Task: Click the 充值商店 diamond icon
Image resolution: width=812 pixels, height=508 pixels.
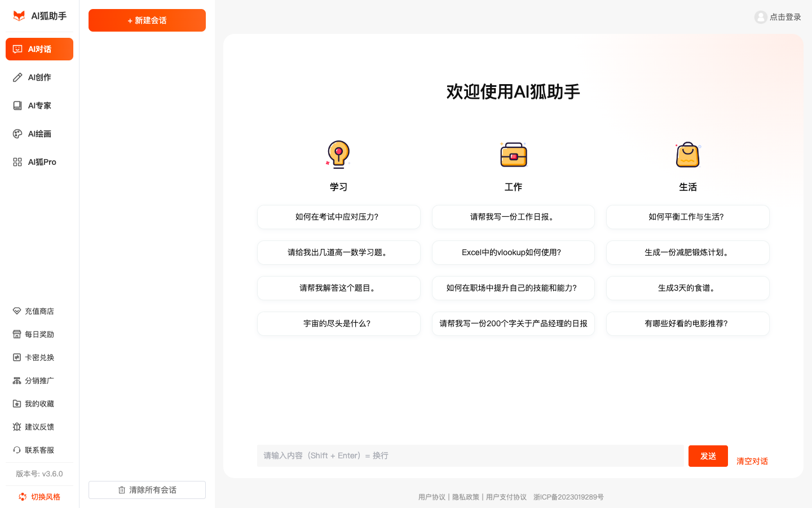Action: coord(17,311)
